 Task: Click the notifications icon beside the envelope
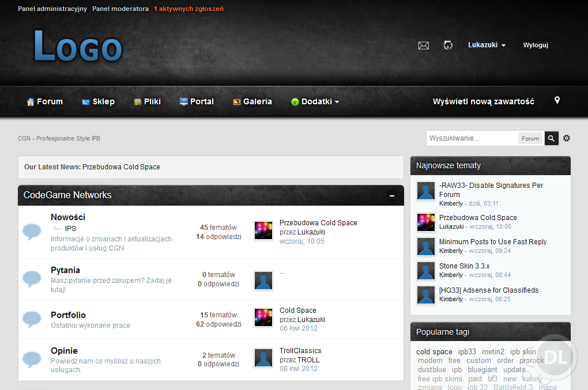coord(448,45)
